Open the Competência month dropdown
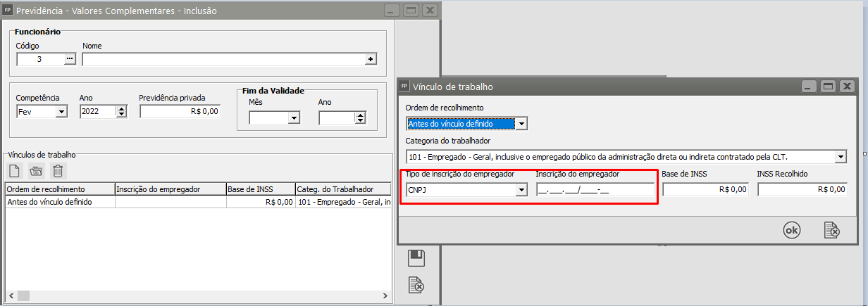 tap(61, 111)
